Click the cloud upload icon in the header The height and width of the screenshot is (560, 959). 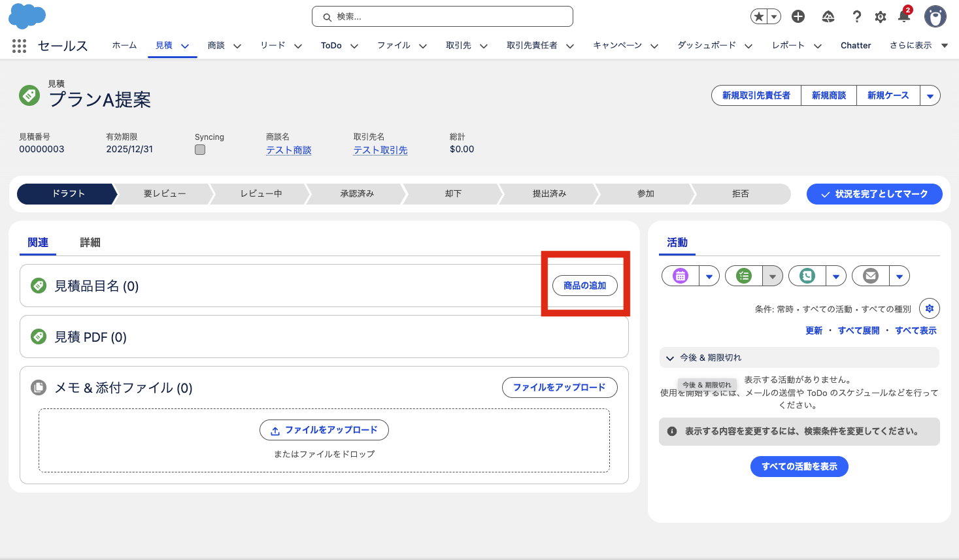828,16
